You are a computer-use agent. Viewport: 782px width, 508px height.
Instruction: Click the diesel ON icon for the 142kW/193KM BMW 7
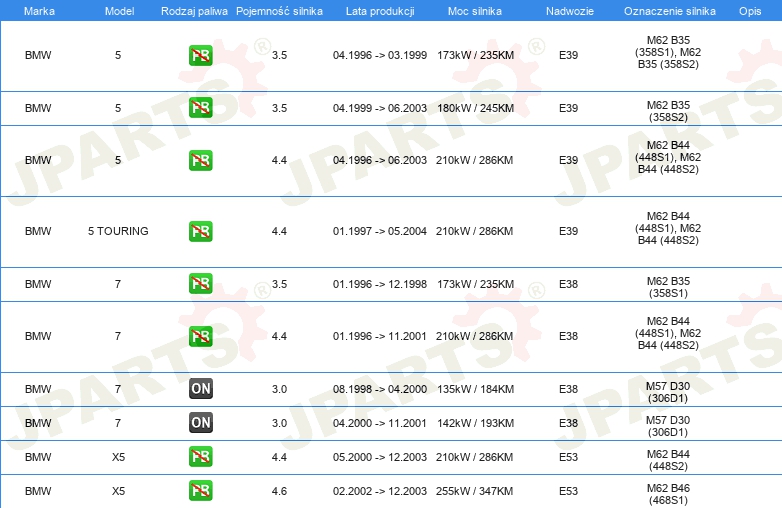[200, 423]
